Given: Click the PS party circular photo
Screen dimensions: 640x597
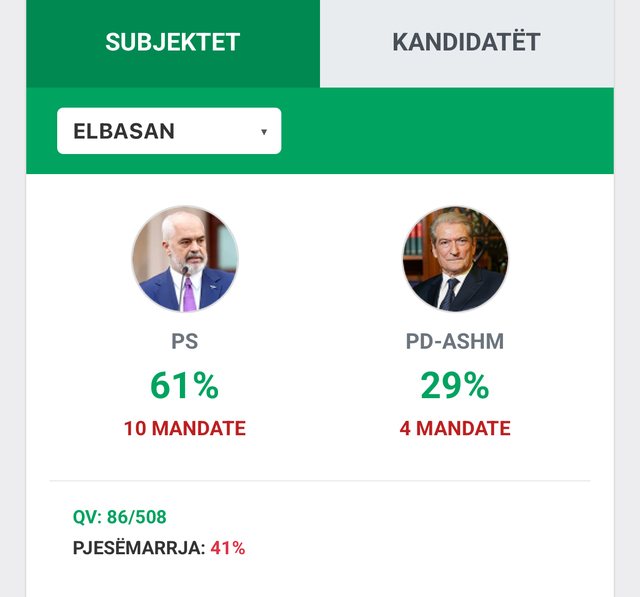Looking at the screenshot, I should pos(185,259).
